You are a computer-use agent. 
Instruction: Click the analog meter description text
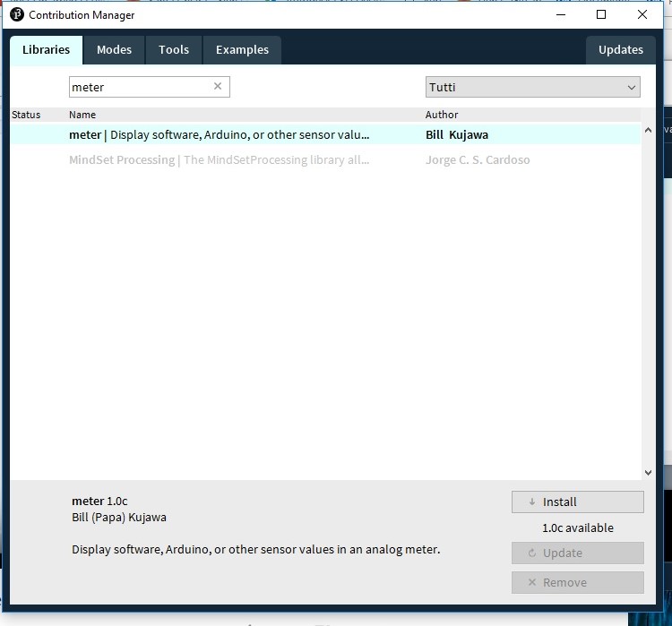pyautogui.click(x=256, y=549)
